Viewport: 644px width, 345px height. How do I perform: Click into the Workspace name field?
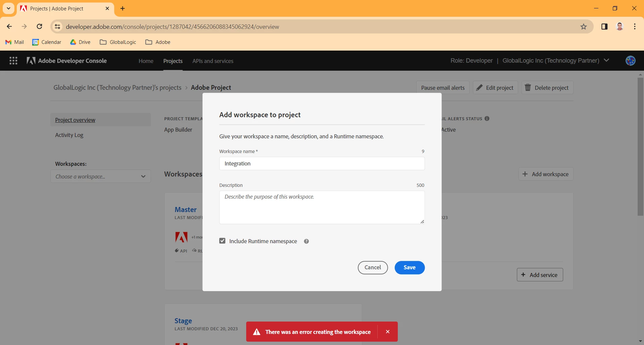pyautogui.click(x=322, y=163)
